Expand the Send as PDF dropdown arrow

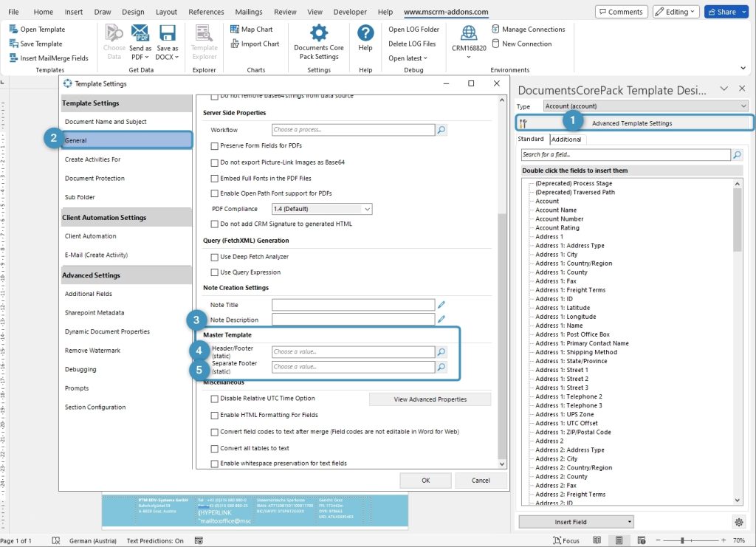pos(147,57)
